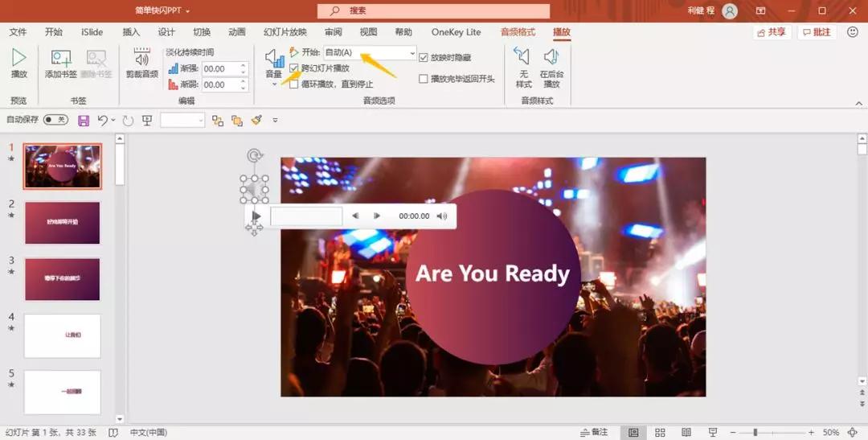
Task: Turn on the 自动保存 toggle switch
Action: coord(55,120)
